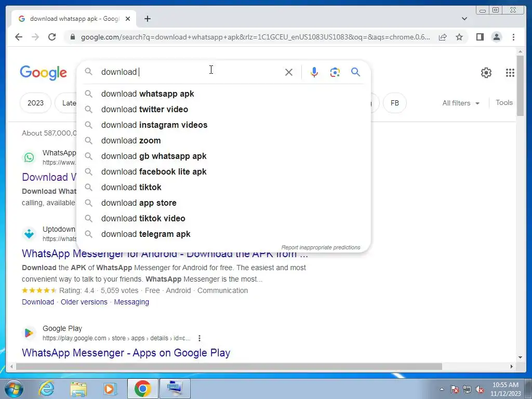
Task: Click the lock icon in the address bar
Action: click(x=72, y=37)
